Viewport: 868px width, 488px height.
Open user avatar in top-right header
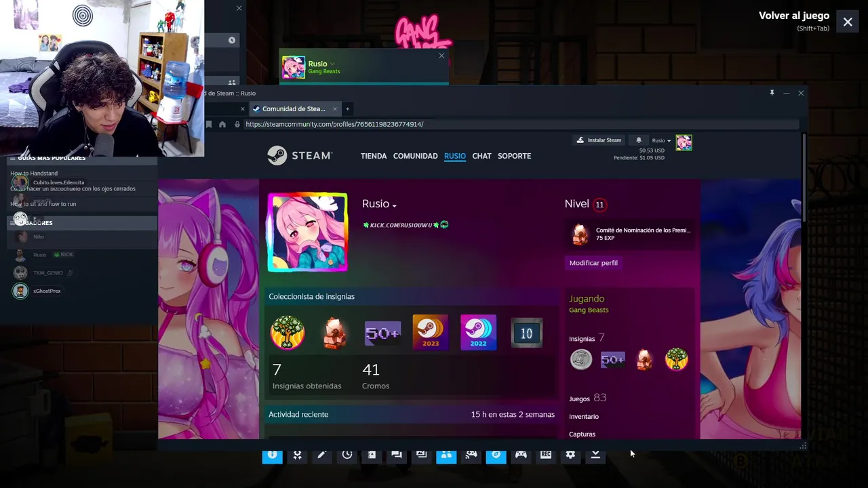[x=684, y=142]
